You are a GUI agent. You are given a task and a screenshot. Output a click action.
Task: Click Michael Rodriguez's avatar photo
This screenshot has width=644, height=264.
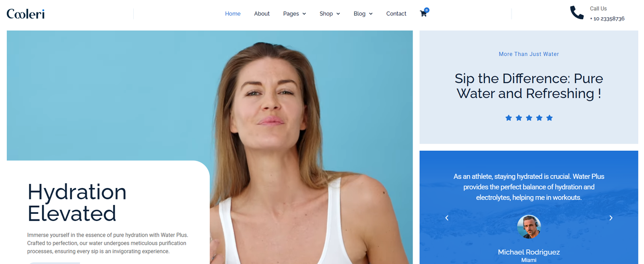tap(529, 227)
